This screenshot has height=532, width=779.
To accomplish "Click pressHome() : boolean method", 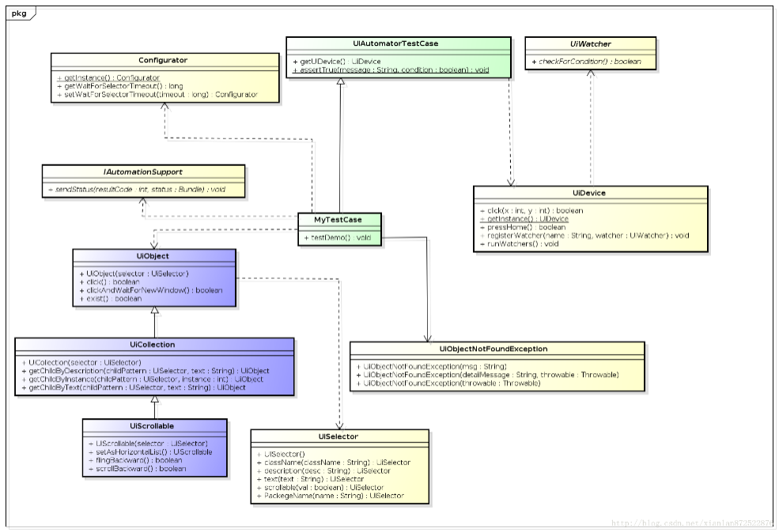I will coord(523,228).
